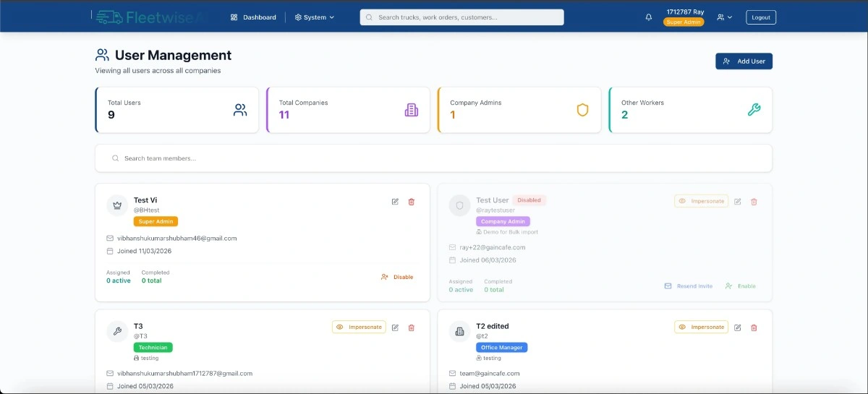The image size is (868, 394).
Task: Click email vibhanshukumarshubham46@gmail.com
Action: pyautogui.click(x=177, y=238)
